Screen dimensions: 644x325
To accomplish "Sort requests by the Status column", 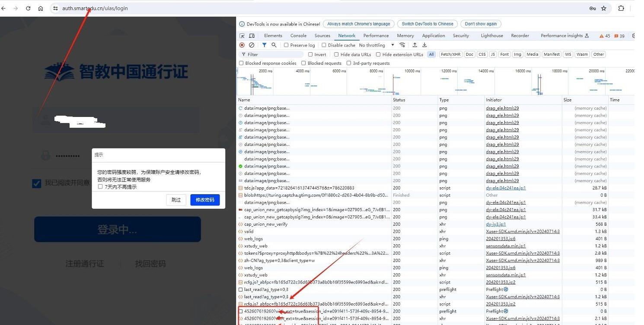I will click(399, 100).
